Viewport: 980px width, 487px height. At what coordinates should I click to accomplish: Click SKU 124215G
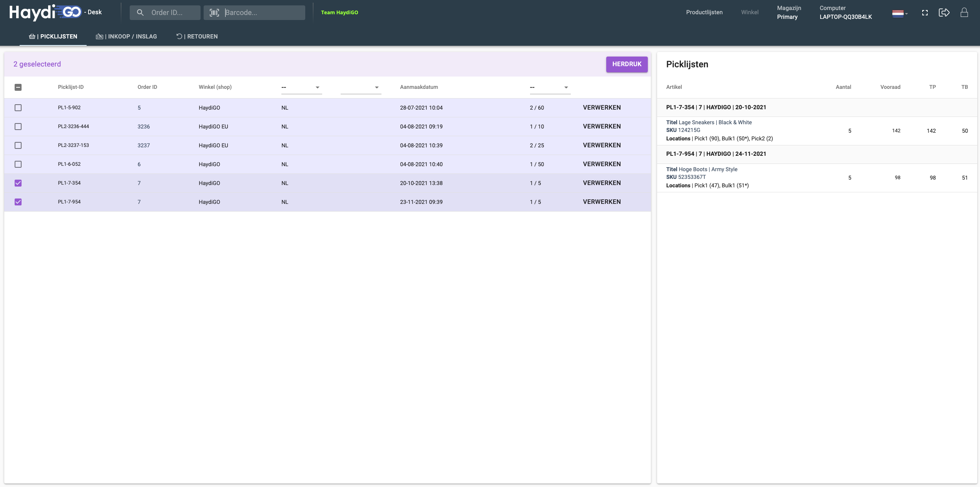(x=683, y=130)
